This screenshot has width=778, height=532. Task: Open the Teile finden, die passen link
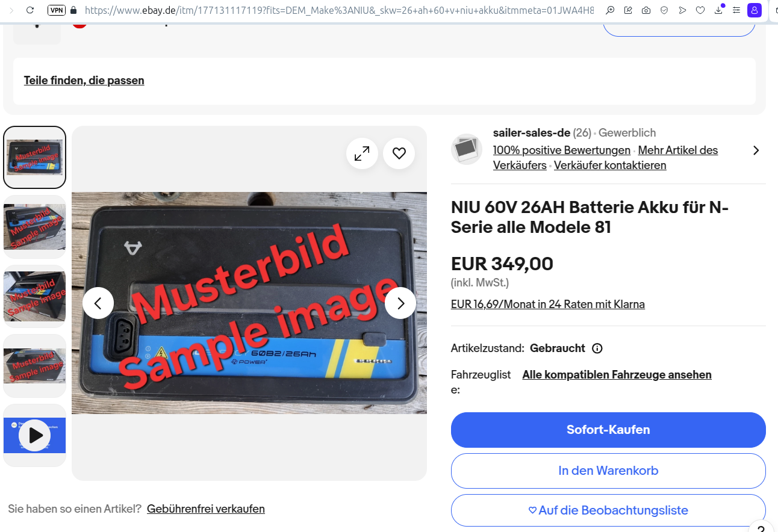coord(84,81)
